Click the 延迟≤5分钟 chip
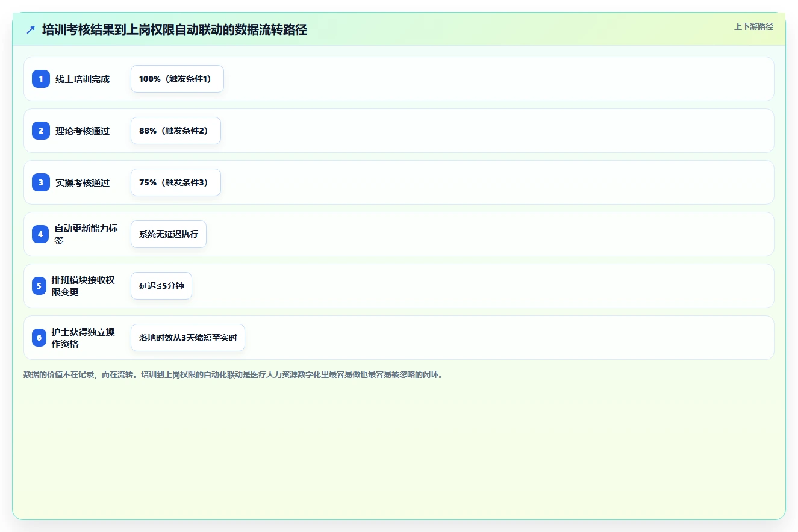 [x=161, y=286]
